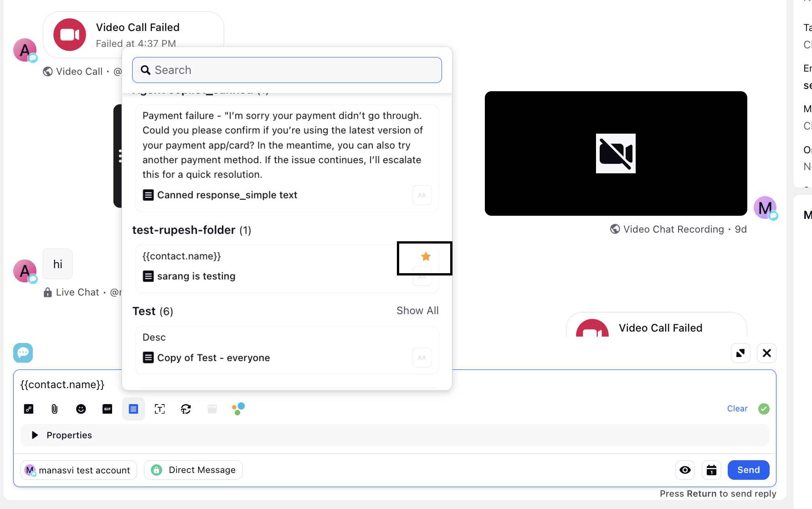Click the Test (6) folder heading
Image resolution: width=812 pixels, height=509 pixels.
coord(153,311)
